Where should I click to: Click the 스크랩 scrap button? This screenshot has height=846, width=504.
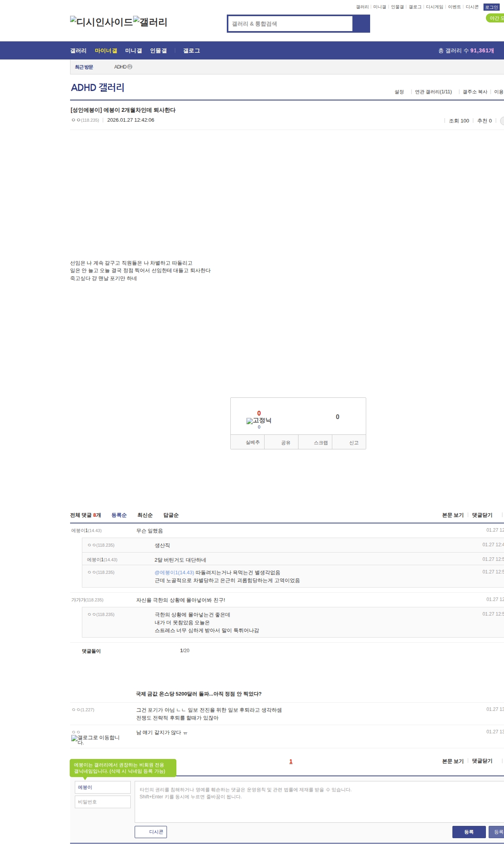315,442
